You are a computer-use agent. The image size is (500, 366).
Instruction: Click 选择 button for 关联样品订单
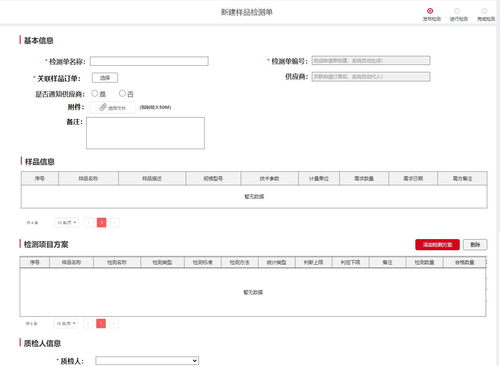click(x=105, y=78)
